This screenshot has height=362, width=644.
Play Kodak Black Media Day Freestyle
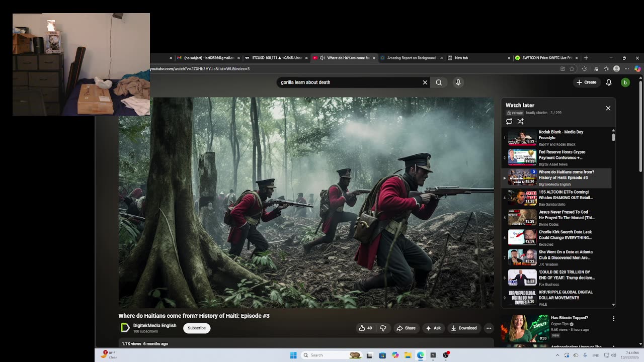tap(557, 138)
